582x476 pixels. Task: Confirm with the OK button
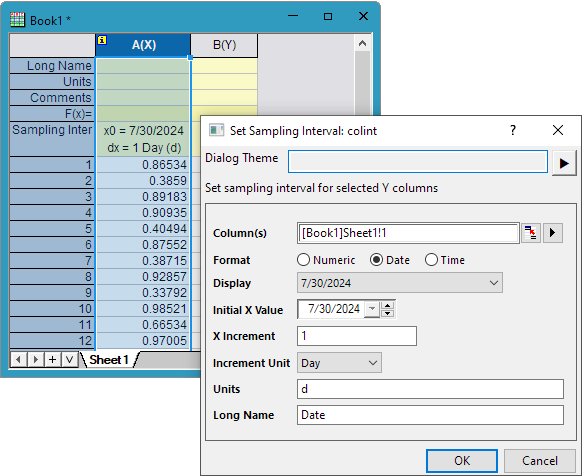coord(462,461)
